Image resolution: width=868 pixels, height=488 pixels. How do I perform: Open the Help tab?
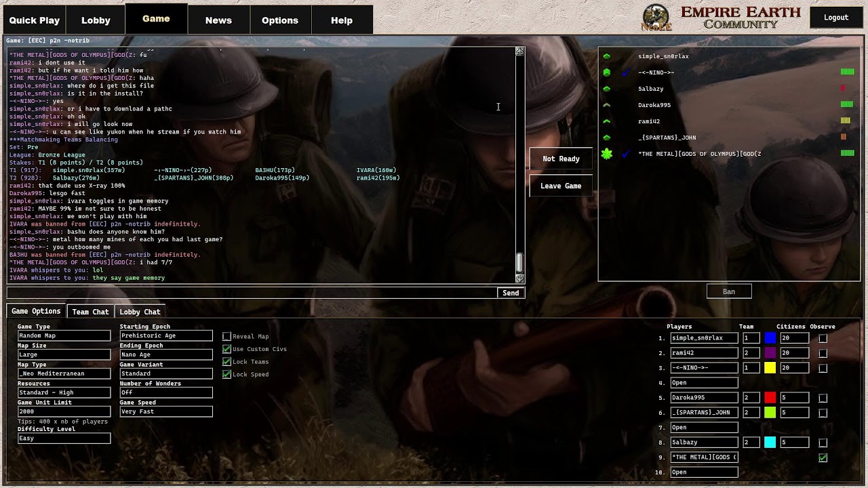[342, 20]
